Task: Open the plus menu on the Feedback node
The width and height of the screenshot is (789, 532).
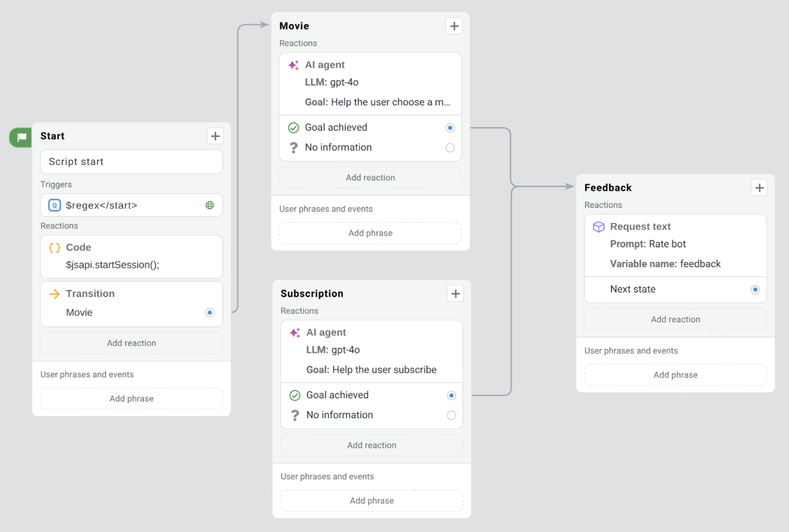Action: (x=759, y=187)
